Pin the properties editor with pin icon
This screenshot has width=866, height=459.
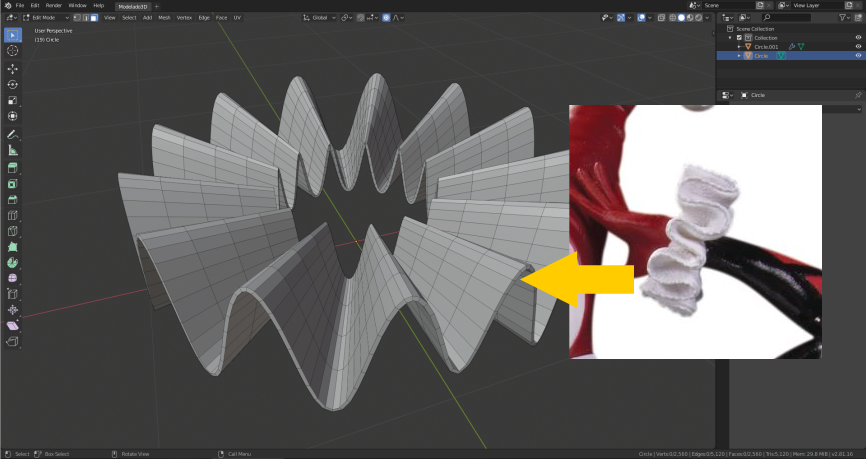858,95
